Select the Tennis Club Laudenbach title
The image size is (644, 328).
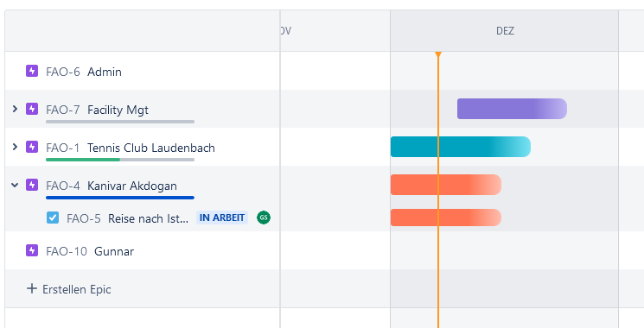point(151,148)
